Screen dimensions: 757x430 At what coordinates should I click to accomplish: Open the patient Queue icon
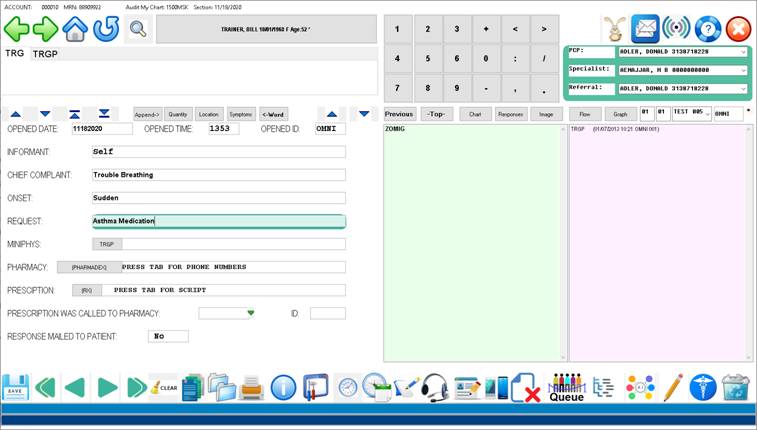(566, 387)
